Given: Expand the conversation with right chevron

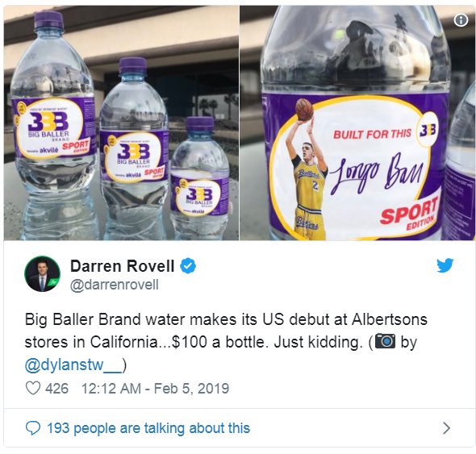Looking at the screenshot, I should (x=446, y=428).
